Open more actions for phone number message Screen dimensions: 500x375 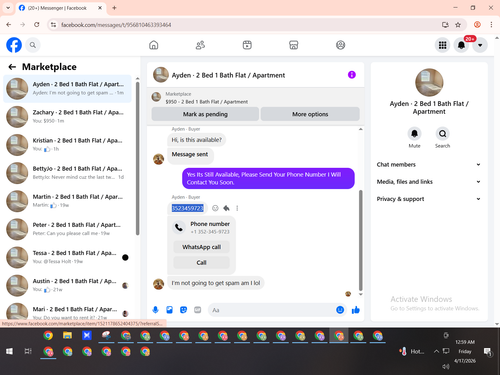pyautogui.click(x=237, y=208)
